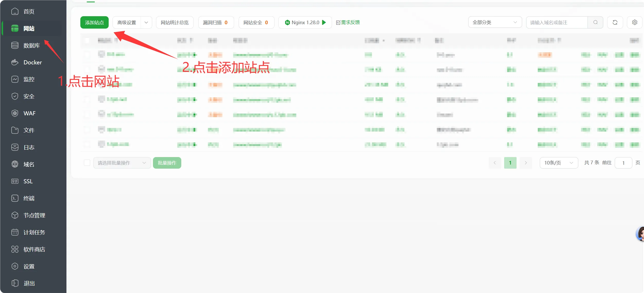Open the 软件商店 app store
Viewport: 644px width, 293px height.
click(x=34, y=249)
